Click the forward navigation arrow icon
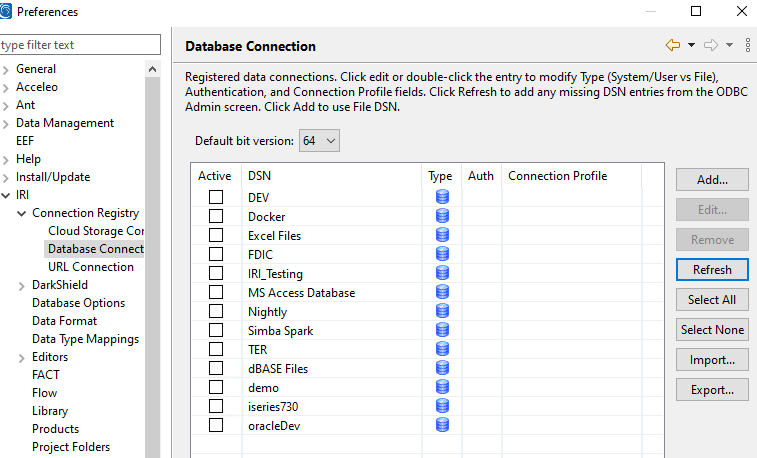 712,45
